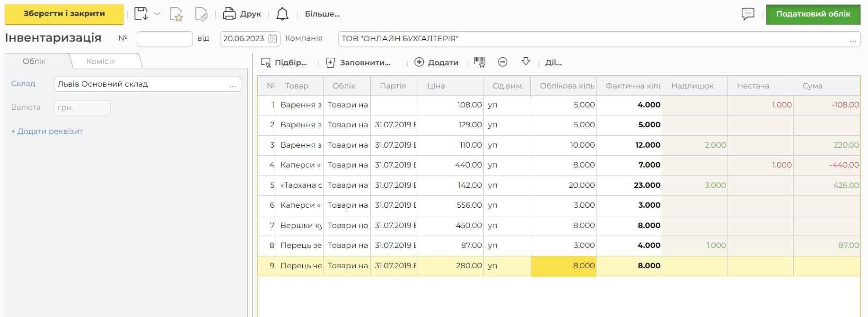The image size is (868, 317).
Task: Switch to the Комісія tab
Action: (101, 61)
